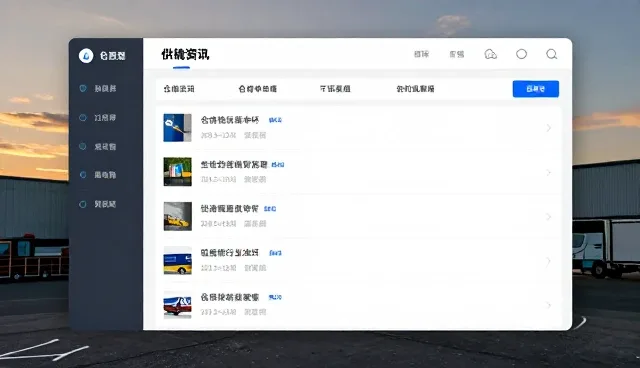Viewport: 640px width, 368px height.
Task: Open the first sidebar navigation item
Action: coord(98,89)
